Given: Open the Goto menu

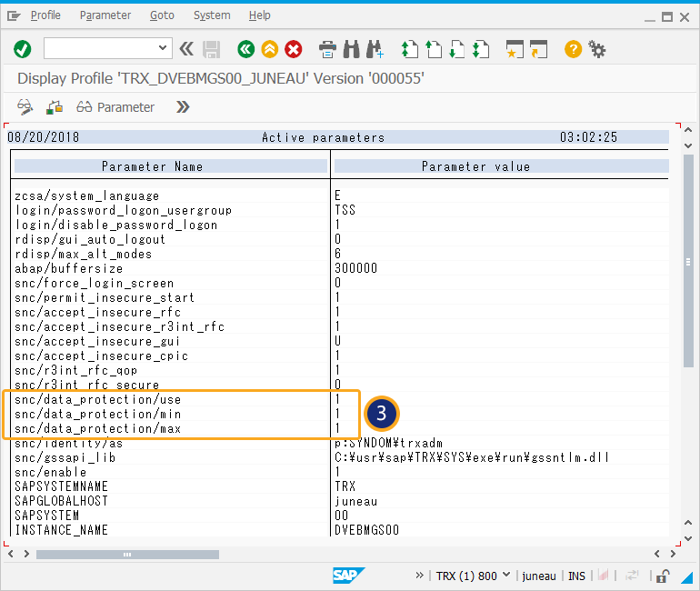Looking at the screenshot, I should pyautogui.click(x=162, y=15).
